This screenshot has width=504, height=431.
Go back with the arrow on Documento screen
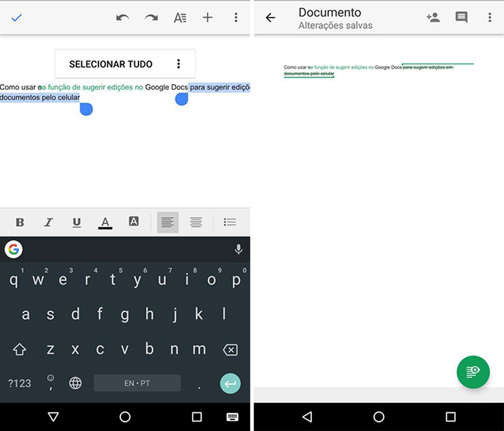pos(270,17)
